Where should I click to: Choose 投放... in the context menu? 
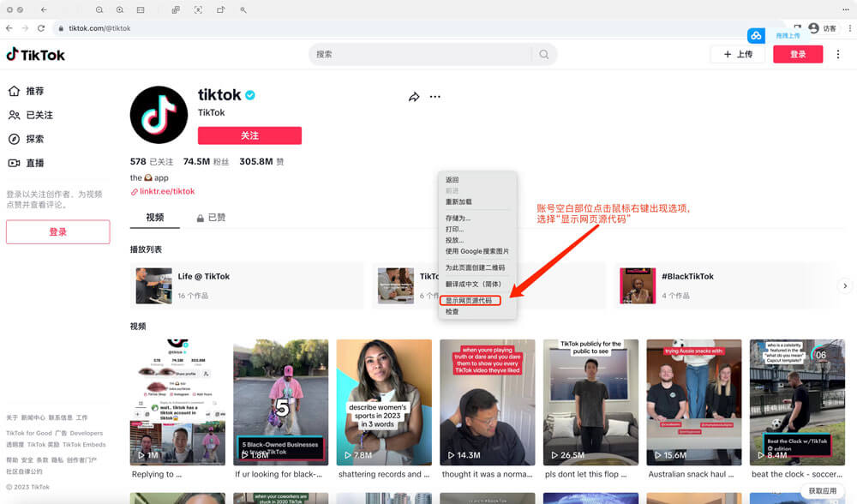[455, 240]
